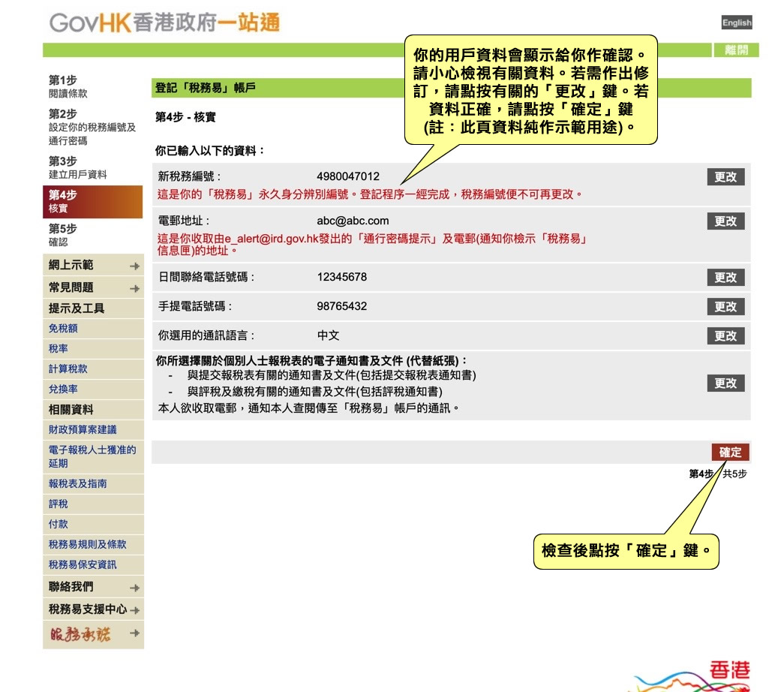The height and width of the screenshot is (692, 784).
Task: Open the 稅務易支援中心 sidebar menu
Action: pyautogui.click(x=93, y=609)
